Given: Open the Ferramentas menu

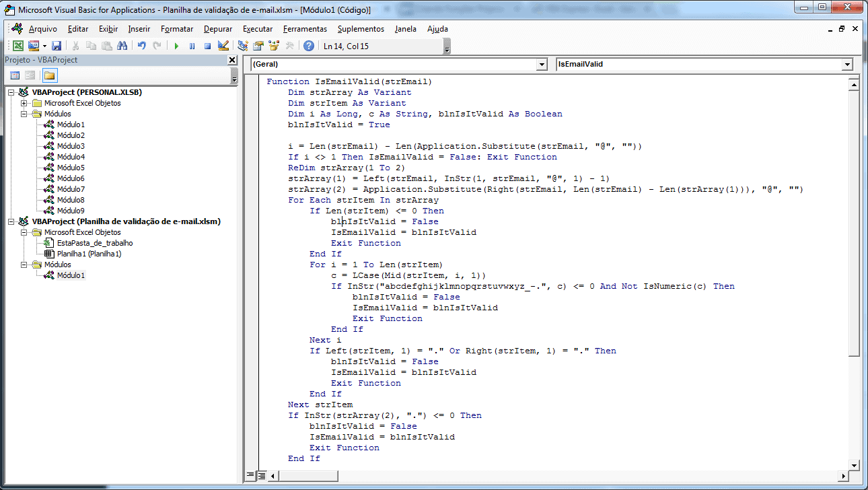Looking at the screenshot, I should point(305,29).
